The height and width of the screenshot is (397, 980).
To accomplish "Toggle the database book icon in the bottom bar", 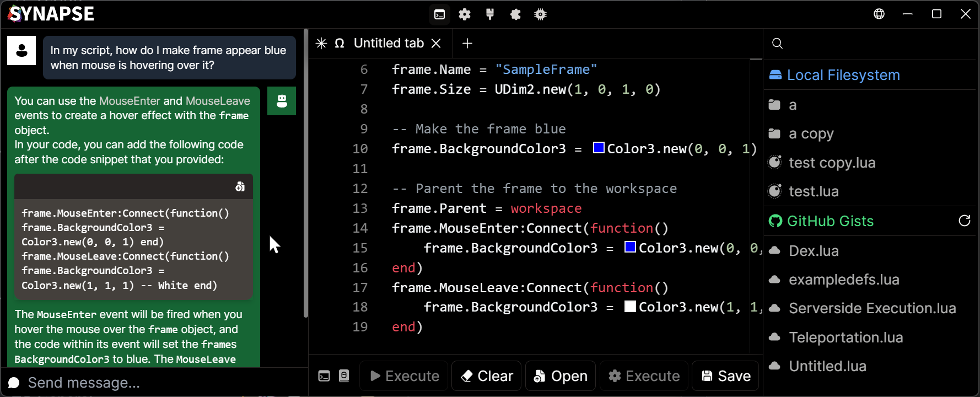I will pos(344,376).
